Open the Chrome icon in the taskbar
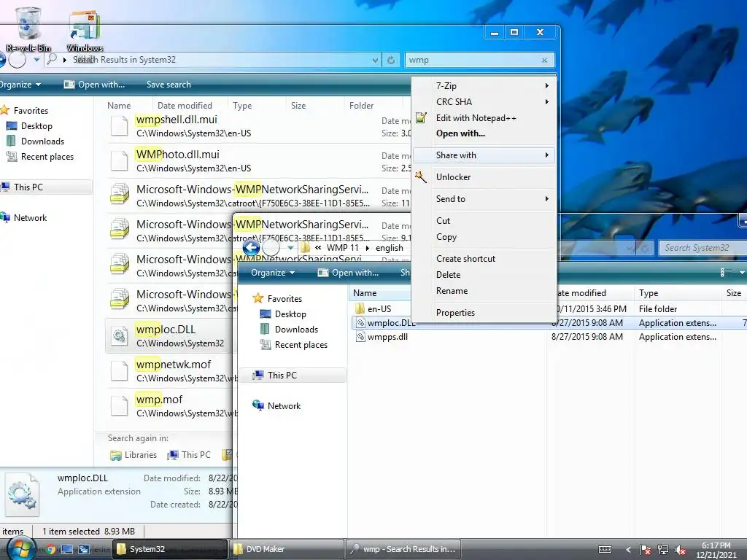Image resolution: width=747 pixels, height=560 pixels. pyautogui.click(x=50, y=549)
